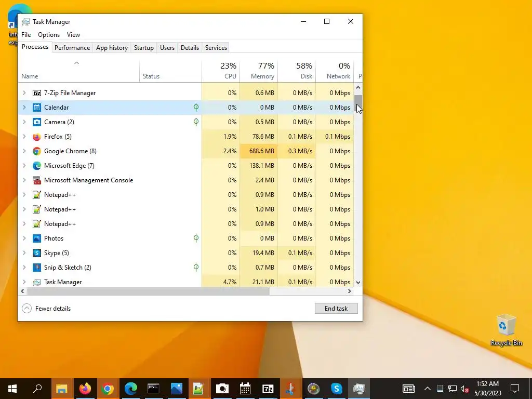Click the Google Chrome process icon

(37, 151)
